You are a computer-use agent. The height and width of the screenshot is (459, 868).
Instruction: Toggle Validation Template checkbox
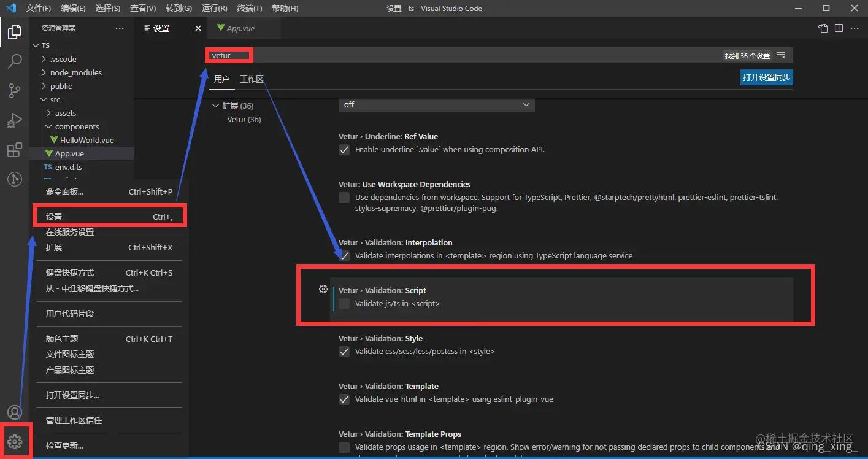pos(344,399)
